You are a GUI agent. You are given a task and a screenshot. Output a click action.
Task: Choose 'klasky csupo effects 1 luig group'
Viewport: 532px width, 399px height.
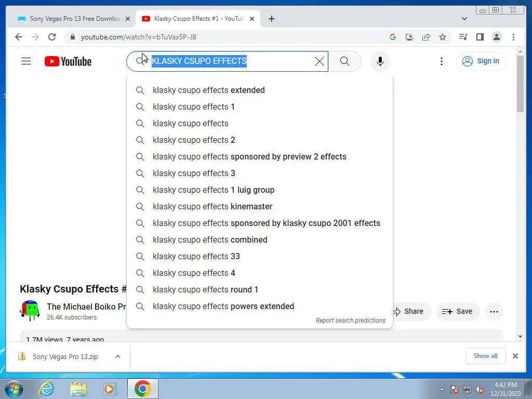260,190
